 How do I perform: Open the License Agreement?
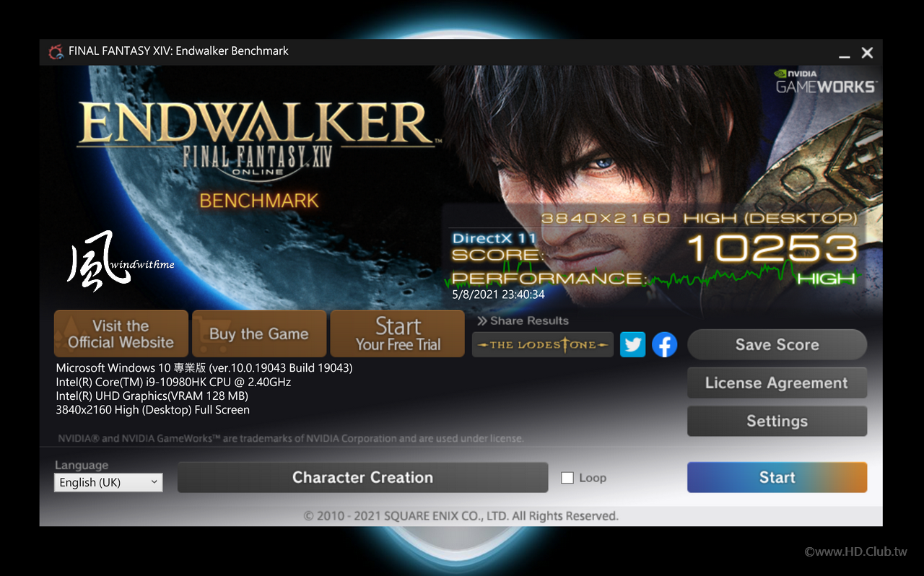777,383
